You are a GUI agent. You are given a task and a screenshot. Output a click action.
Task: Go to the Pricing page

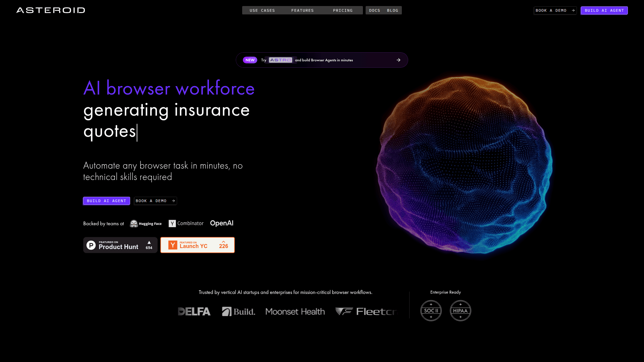click(x=342, y=10)
